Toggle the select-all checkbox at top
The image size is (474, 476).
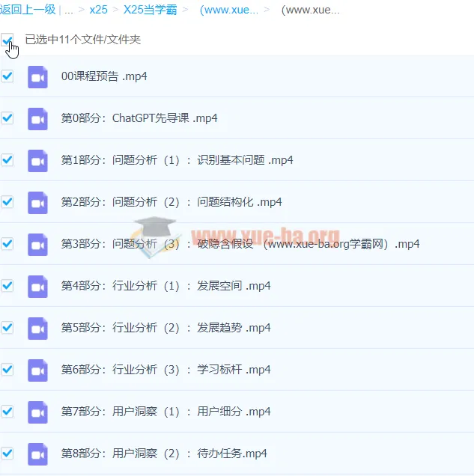click(7, 39)
